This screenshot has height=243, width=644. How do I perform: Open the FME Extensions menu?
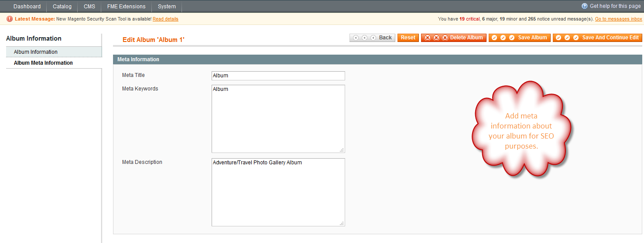click(126, 7)
